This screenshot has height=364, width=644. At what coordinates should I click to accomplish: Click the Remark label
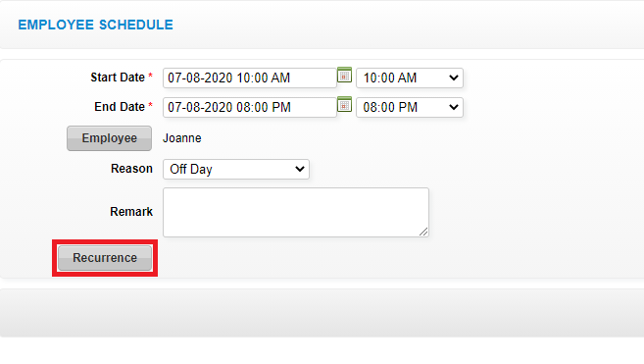click(x=131, y=212)
